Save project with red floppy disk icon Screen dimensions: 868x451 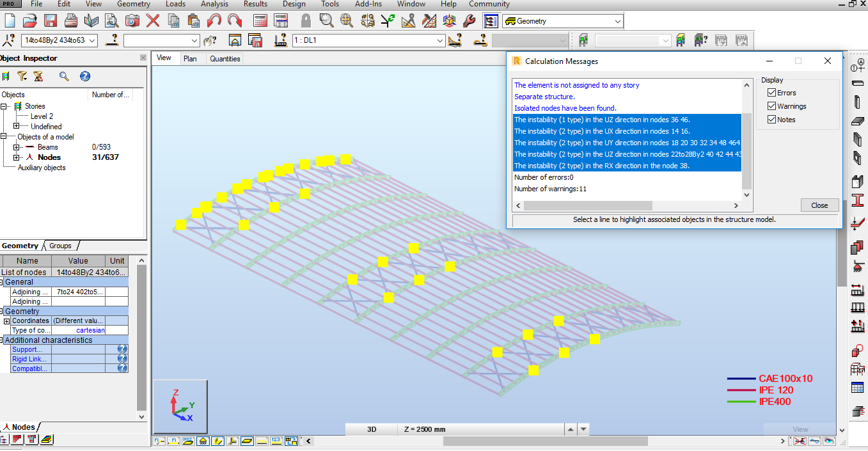point(51,20)
